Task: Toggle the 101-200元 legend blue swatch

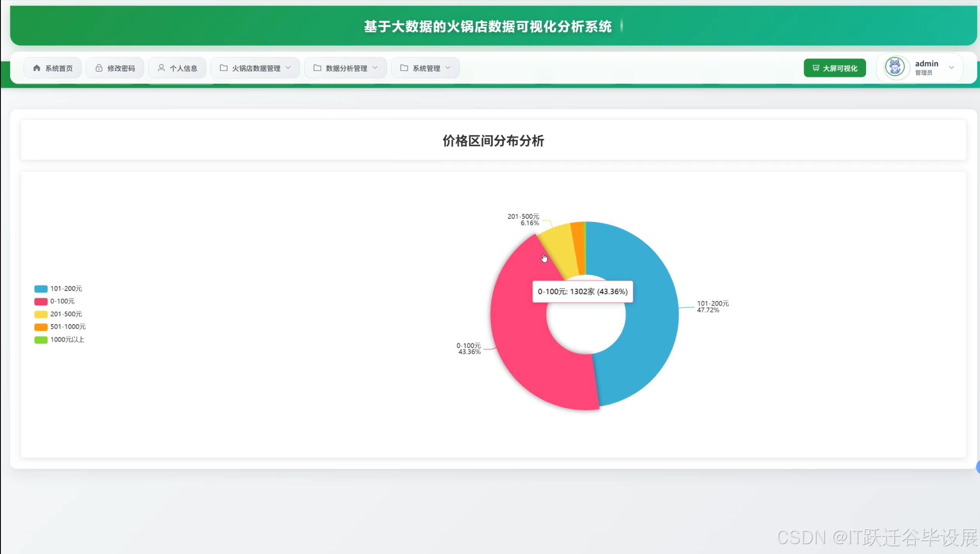Action: pyautogui.click(x=41, y=289)
